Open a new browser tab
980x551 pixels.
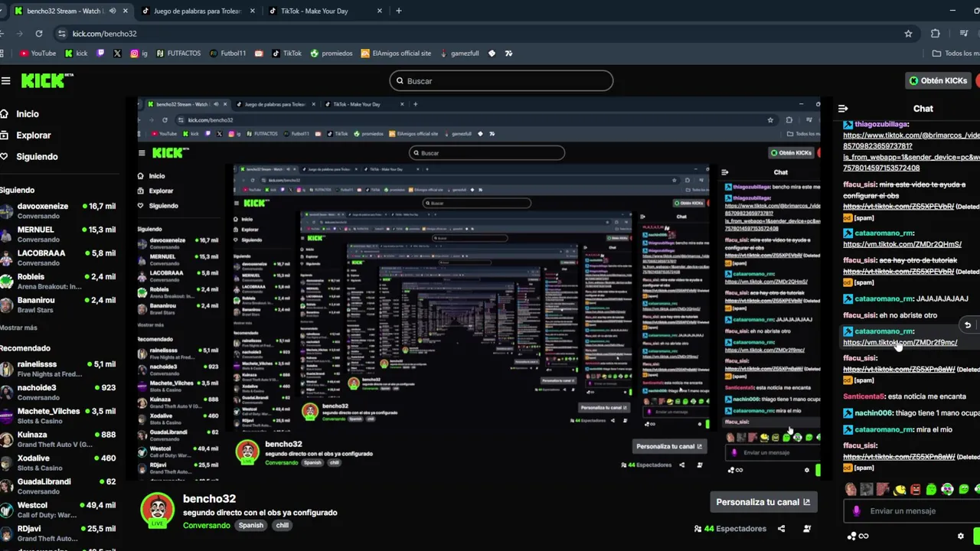(x=398, y=11)
